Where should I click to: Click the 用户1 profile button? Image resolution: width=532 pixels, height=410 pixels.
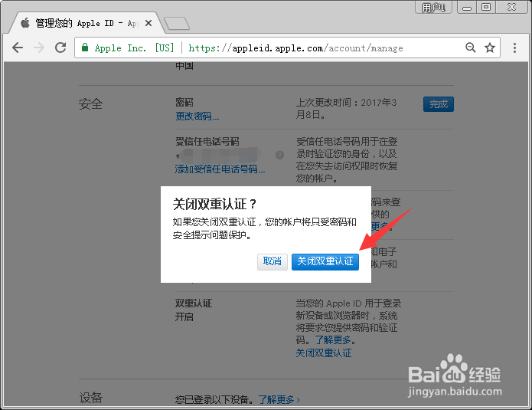[433, 8]
